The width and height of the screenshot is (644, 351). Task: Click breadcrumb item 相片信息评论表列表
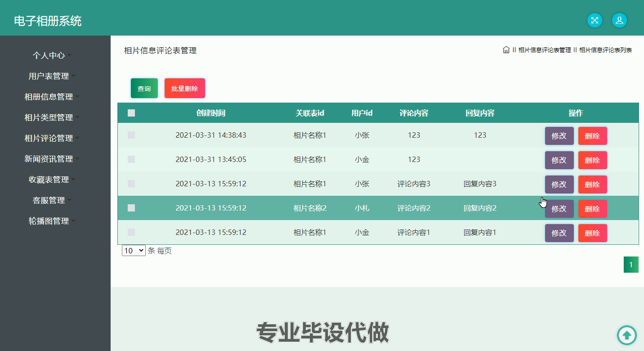tap(605, 50)
